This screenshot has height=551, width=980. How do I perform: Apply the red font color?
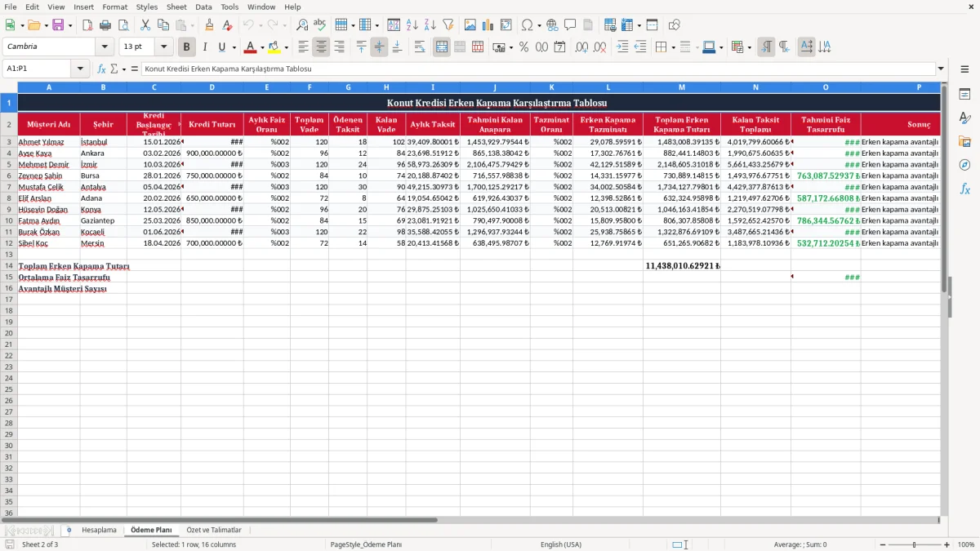(251, 47)
